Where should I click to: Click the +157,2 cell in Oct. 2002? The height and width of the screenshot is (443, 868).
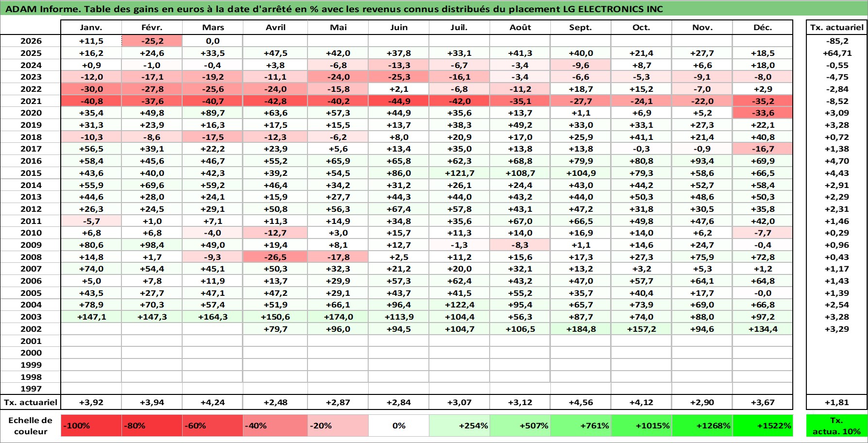point(642,329)
